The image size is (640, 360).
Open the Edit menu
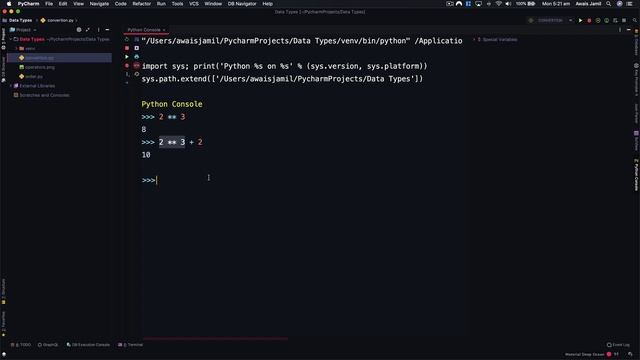(x=63, y=4)
